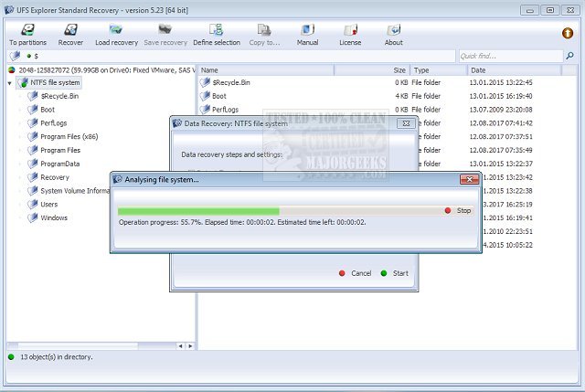This screenshot has height=392, width=585.
Task: Click the tree horizontal scrollbar thumb
Action: coord(78,346)
